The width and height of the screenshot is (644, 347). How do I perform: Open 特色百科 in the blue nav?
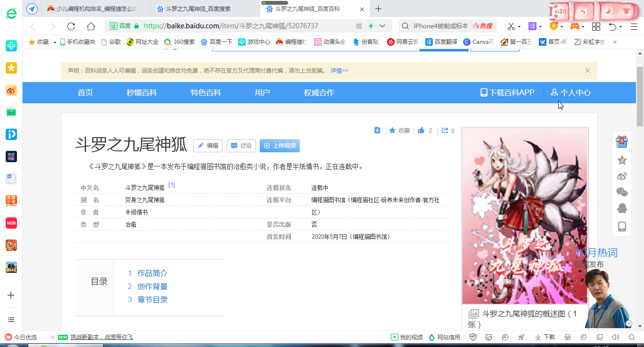(x=206, y=93)
